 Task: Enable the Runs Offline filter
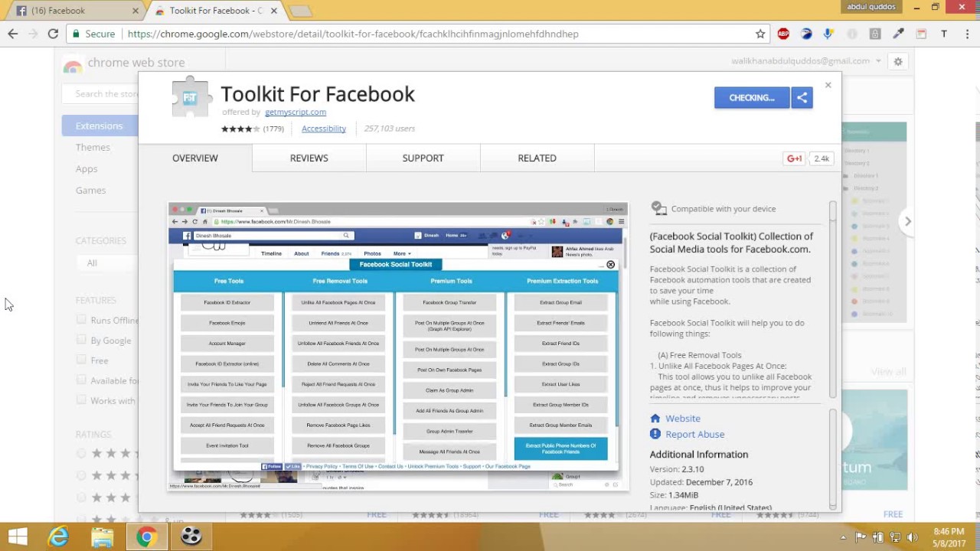click(81, 320)
